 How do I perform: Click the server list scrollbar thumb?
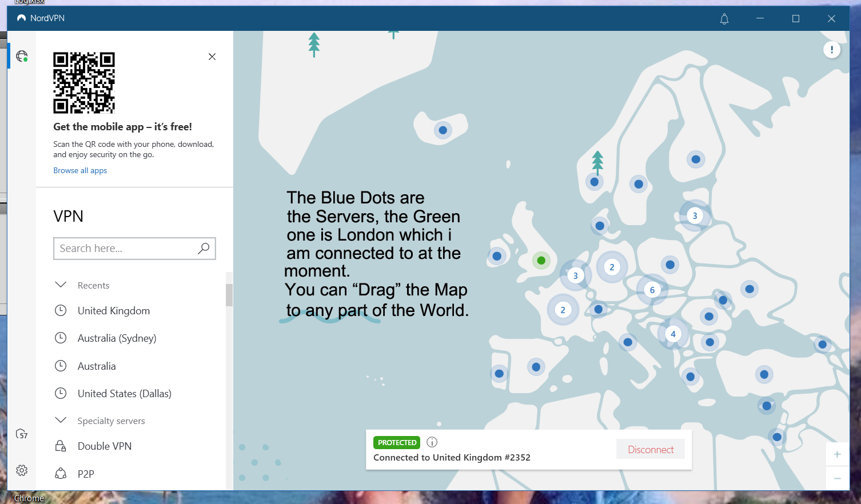(229, 295)
